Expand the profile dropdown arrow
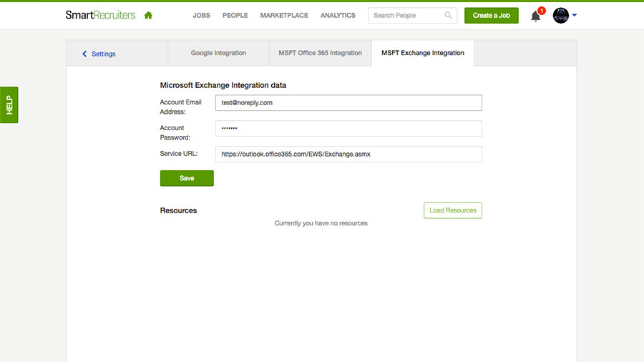Image resolution: width=644 pixels, height=362 pixels. 575,16
